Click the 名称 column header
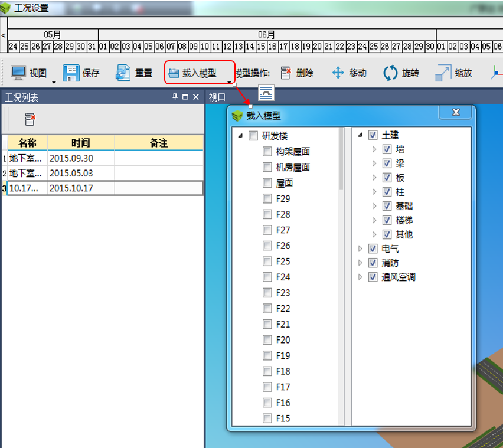Viewport: 503px width, 448px height. 28,143
